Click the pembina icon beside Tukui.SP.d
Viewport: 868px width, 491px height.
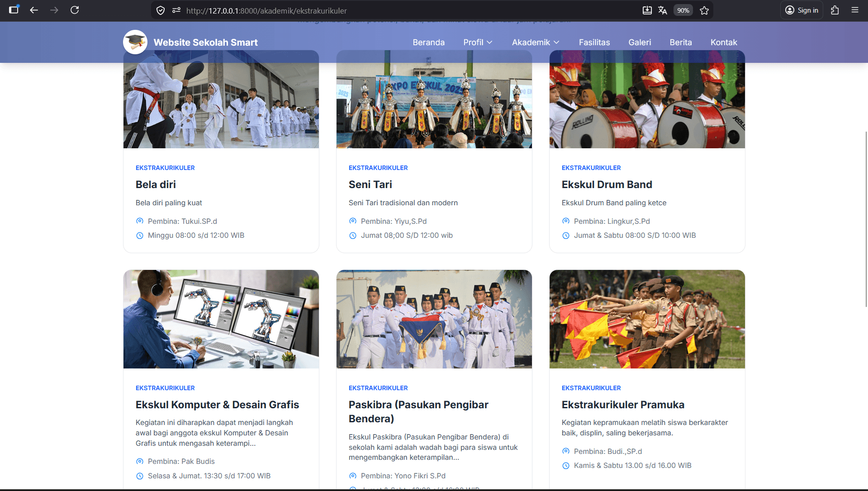tap(140, 221)
